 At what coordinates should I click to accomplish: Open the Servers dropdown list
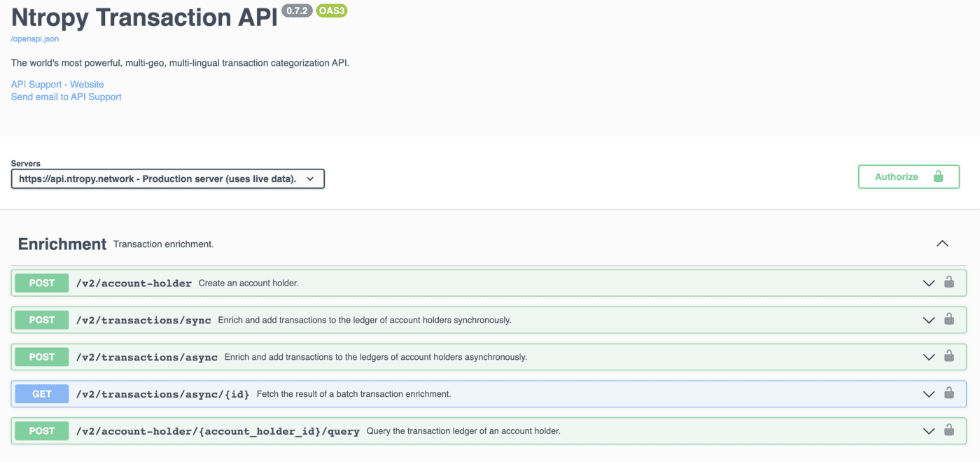(167, 179)
